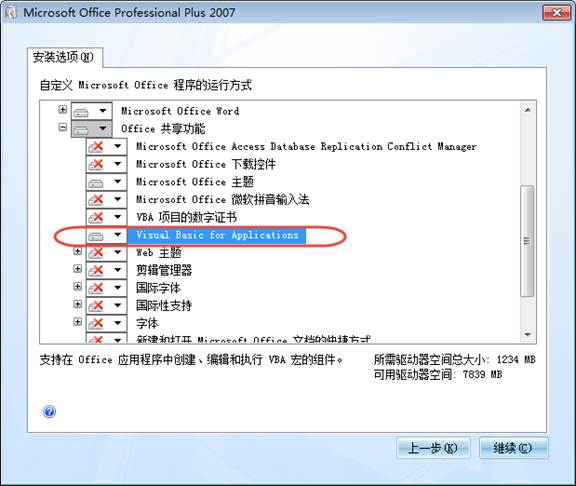Click the help question mark icon
Image resolution: width=576 pixels, height=486 pixels.
click(49, 411)
